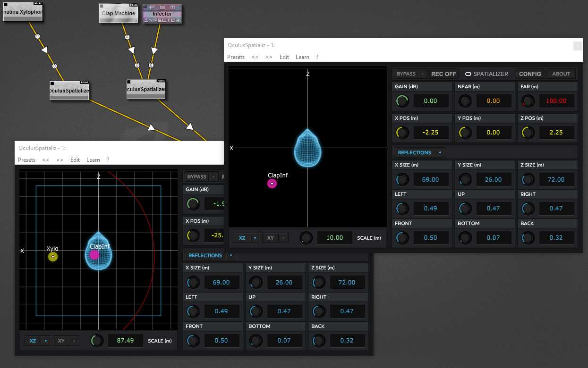Toggle BYPASS in the right spatializer window

click(x=406, y=74)
